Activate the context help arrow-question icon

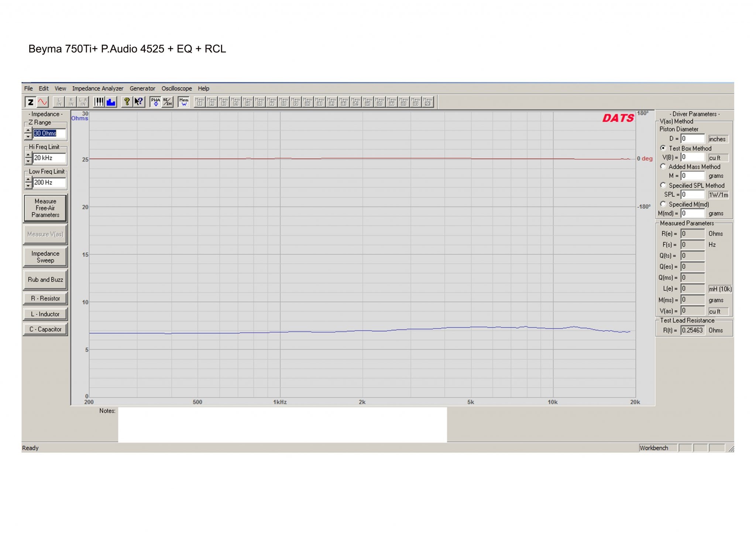139,102
